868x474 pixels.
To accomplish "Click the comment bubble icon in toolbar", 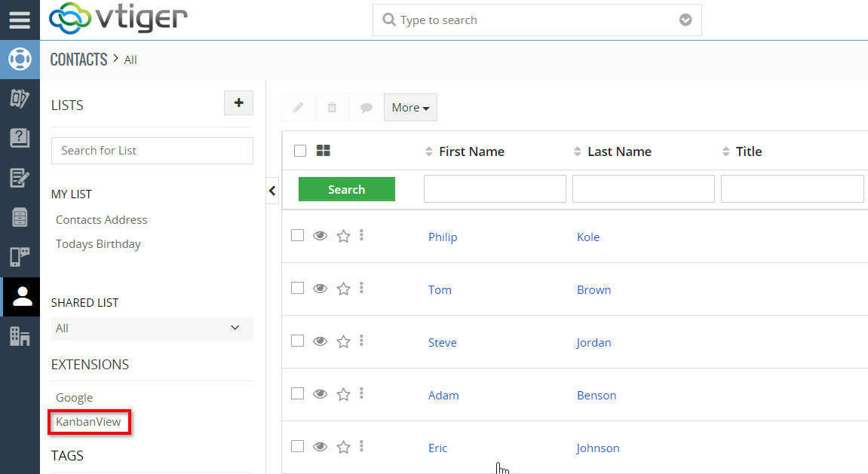I will click(366, 107).
